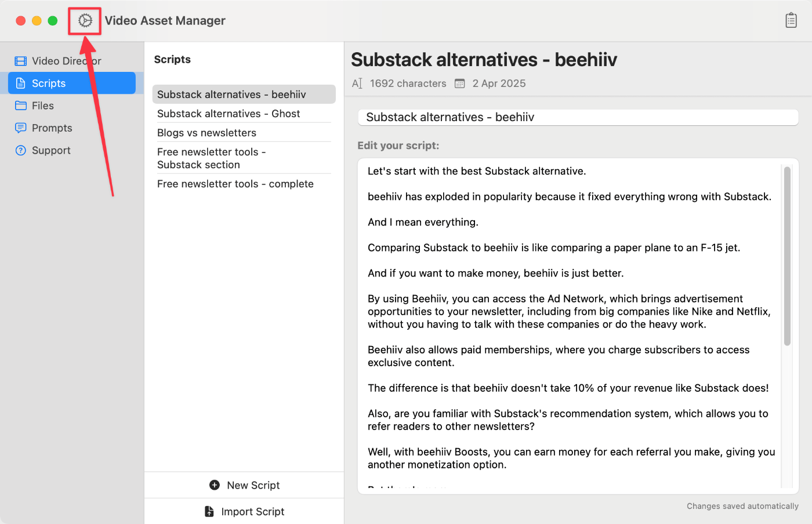Open the Files folder icon in sidebar
812x524 pixels.
pyautogui.click(x=21, y=105)
